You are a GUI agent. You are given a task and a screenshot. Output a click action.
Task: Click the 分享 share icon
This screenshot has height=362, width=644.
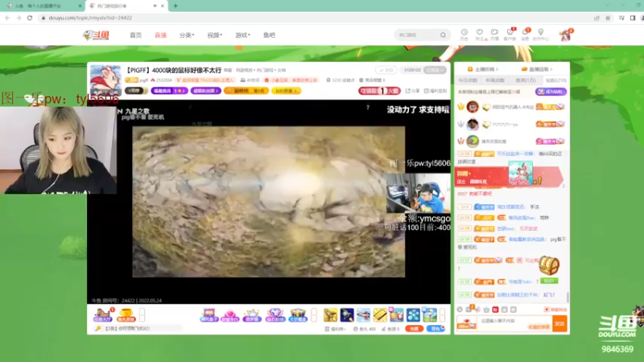(412, 91)
